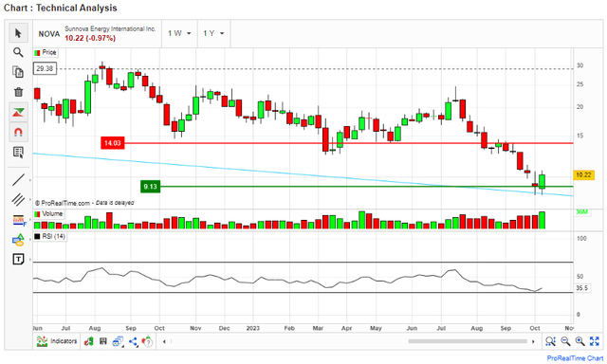The image size is (607, 364).
Task: Activate the magnifier zoom tool
Action: 18,52
